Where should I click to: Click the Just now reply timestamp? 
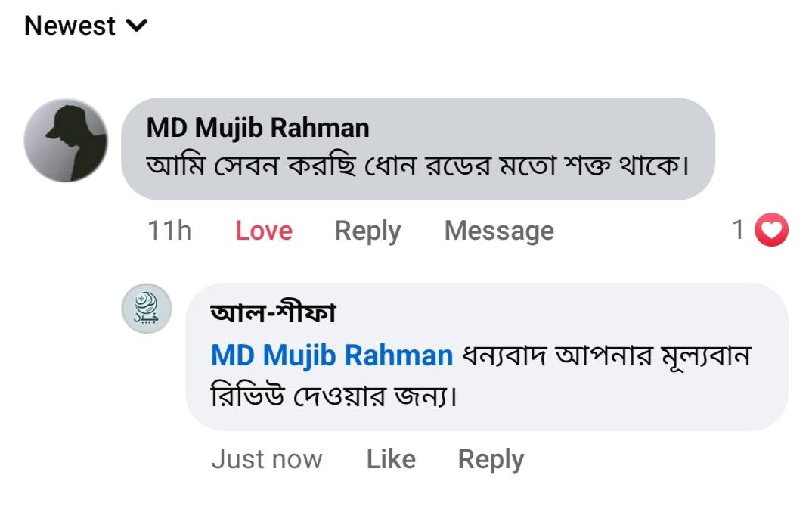click(266, 459)
